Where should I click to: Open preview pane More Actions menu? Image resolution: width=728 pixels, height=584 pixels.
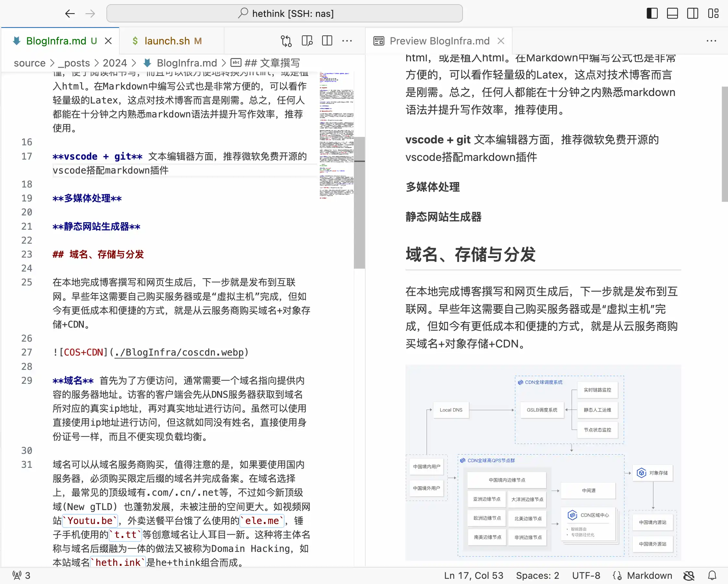[711, 41]
